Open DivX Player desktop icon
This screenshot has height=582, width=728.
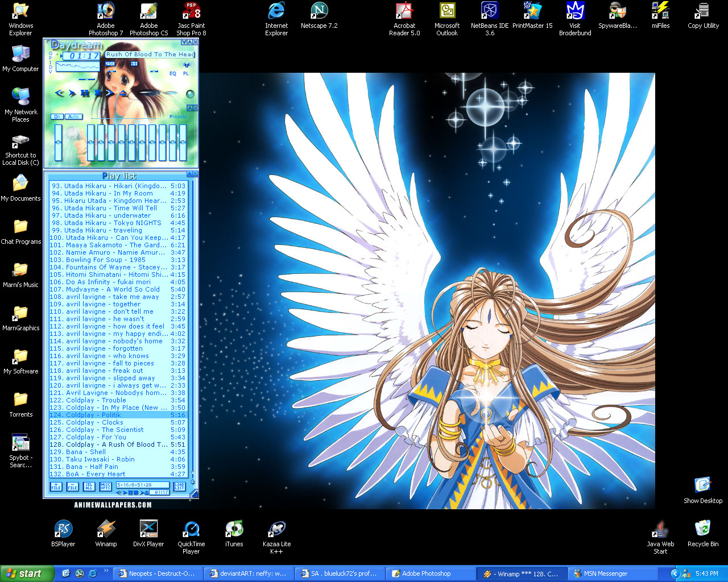coord(148,534)
